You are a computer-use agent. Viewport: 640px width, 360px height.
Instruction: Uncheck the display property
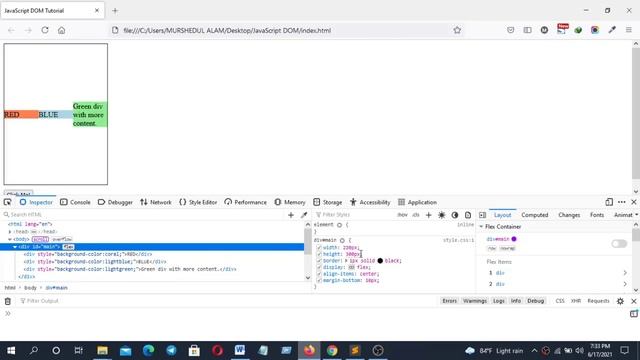pos(319,267)
